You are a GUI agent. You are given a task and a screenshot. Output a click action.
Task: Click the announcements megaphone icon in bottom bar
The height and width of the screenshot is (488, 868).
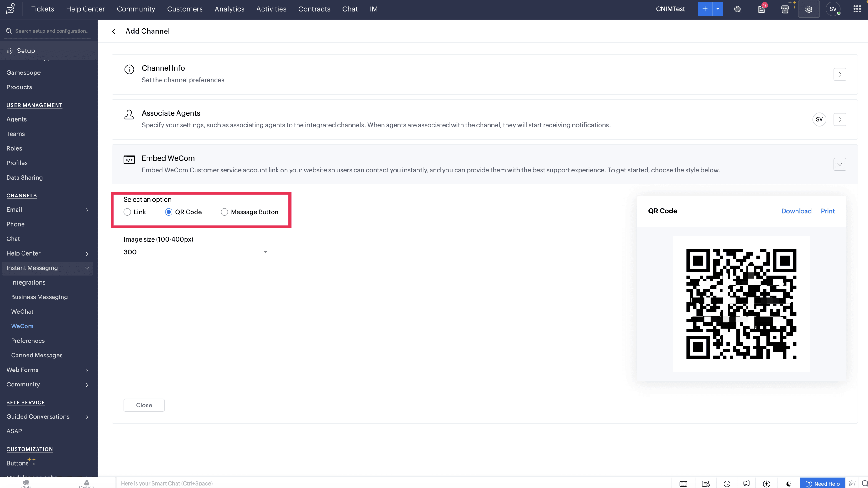tap(746, 484)
